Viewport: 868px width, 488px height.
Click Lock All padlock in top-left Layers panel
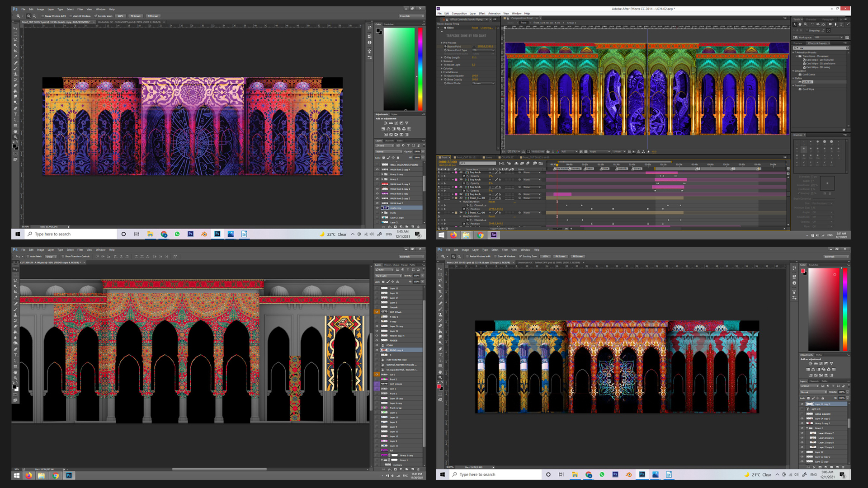(x=398, y=158)
